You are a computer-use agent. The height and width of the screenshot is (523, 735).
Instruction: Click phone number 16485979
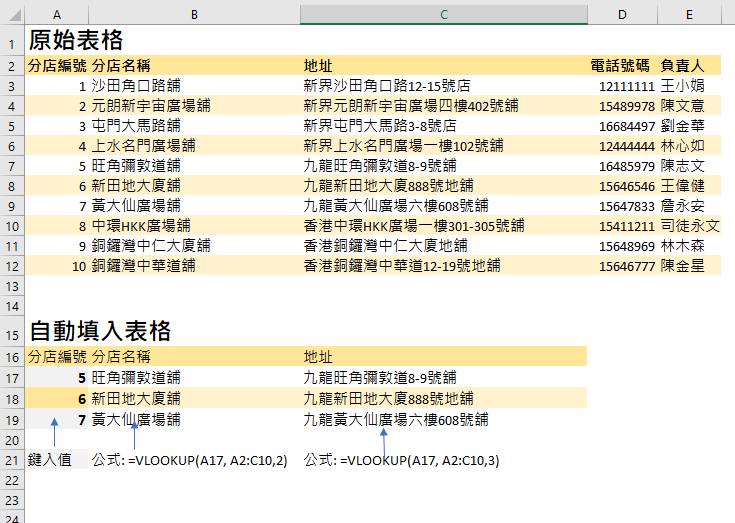627,166
